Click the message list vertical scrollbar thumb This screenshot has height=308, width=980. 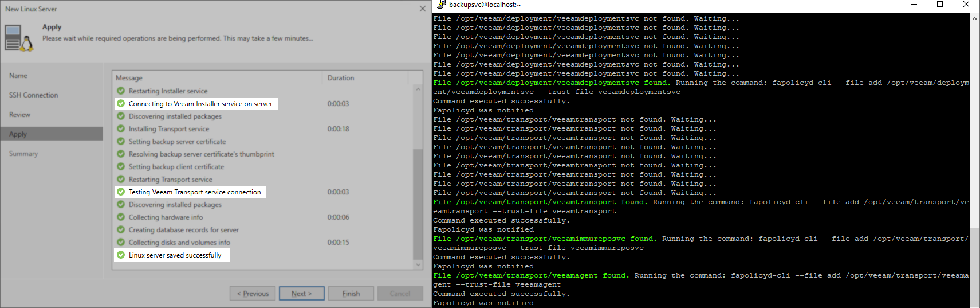click(x=418, y=204)
